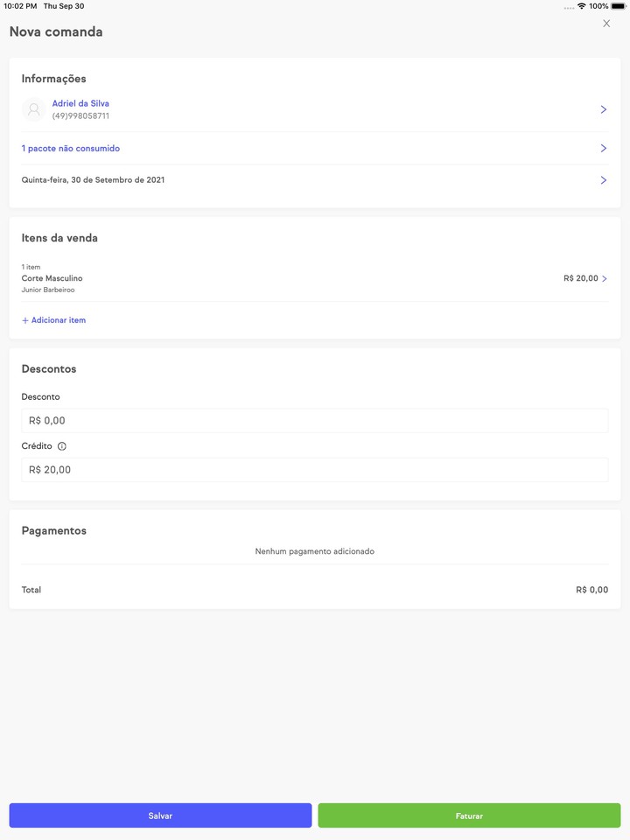Click the Desconto amount field
The height and width of the screenshot is (840, 630).
pos(315,420)
